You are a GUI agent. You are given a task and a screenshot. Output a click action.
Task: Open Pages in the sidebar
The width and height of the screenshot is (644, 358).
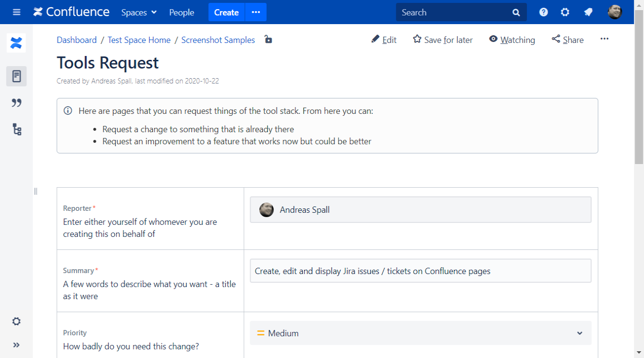click(16, 76)
